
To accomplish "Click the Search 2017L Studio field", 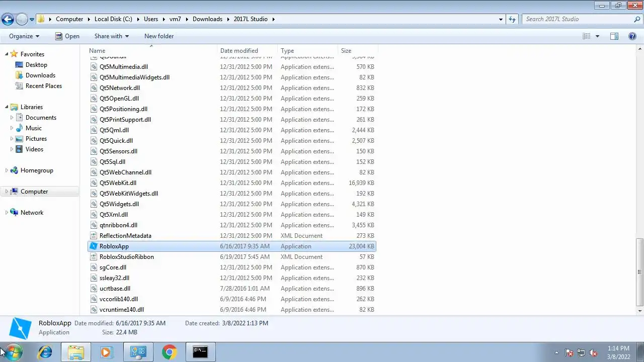I will coord(578,19).
